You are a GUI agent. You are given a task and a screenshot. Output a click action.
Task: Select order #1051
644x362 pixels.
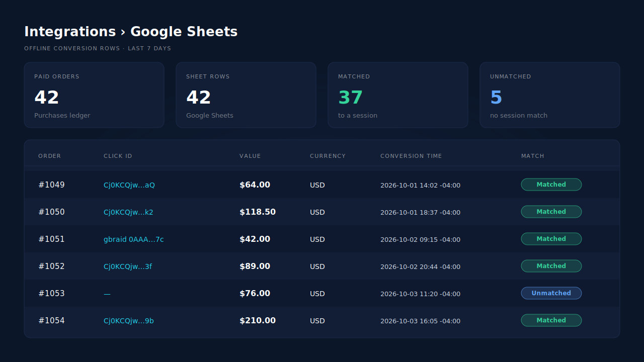coord(51,239)
